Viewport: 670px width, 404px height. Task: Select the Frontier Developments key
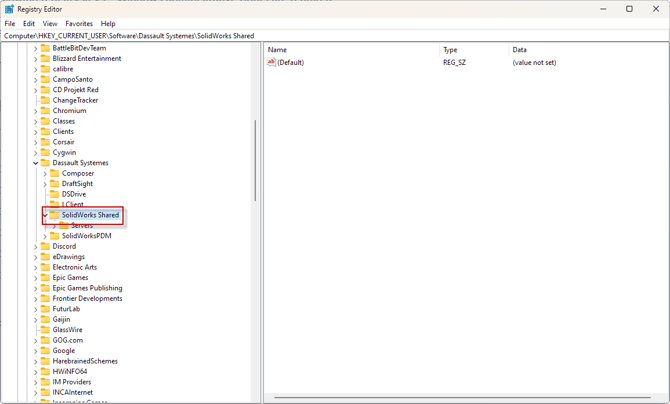pyautogui.click(x=87, y=298)
